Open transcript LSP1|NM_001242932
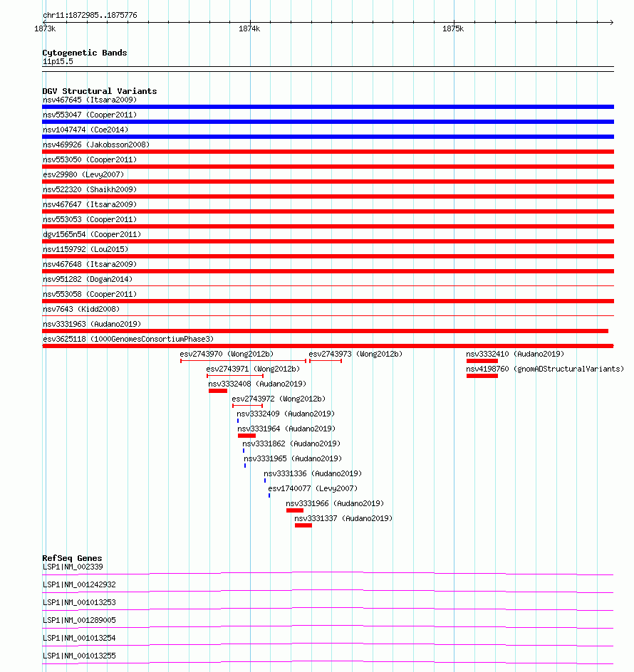Viewport: 634px width, 672px height. point(79,584)
